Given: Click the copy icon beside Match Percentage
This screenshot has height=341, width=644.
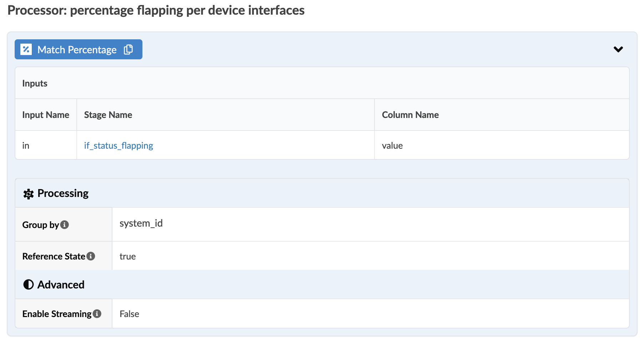Looking at the screenshot, I should click(128, 49).
